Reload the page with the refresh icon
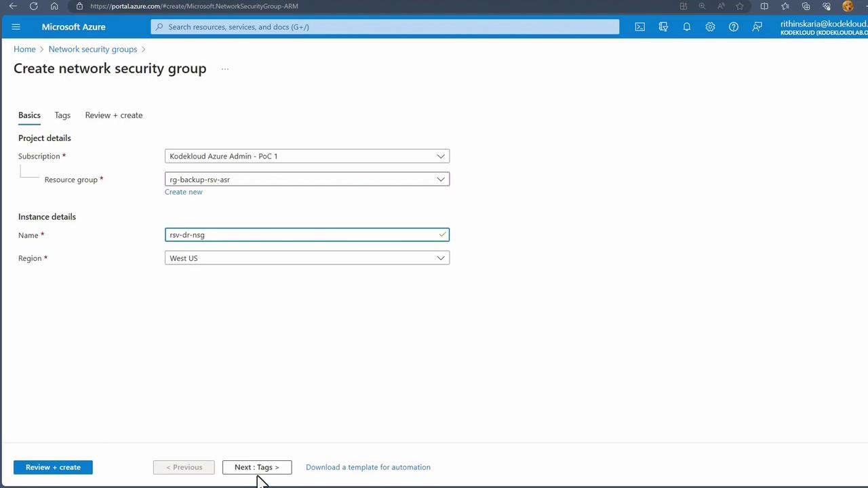This screenshot has width=868, height=488. pyautogui.click(x=33, y=6)
